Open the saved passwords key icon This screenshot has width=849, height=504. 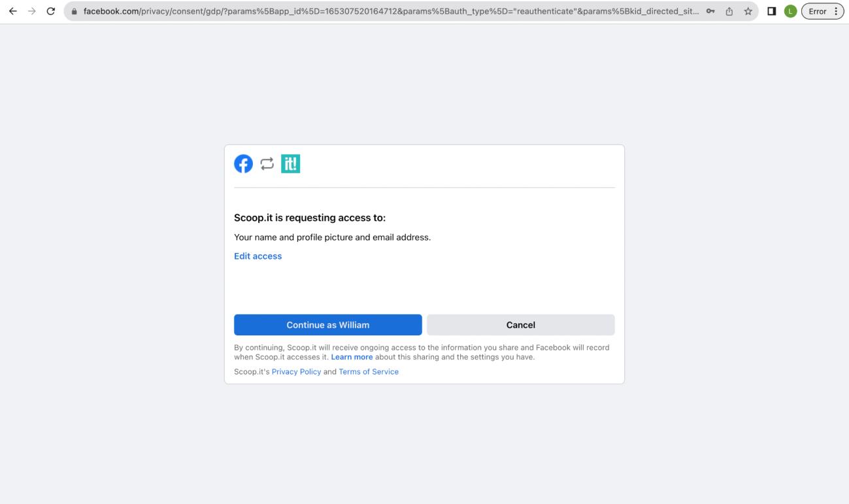click(x=709, y=11)
